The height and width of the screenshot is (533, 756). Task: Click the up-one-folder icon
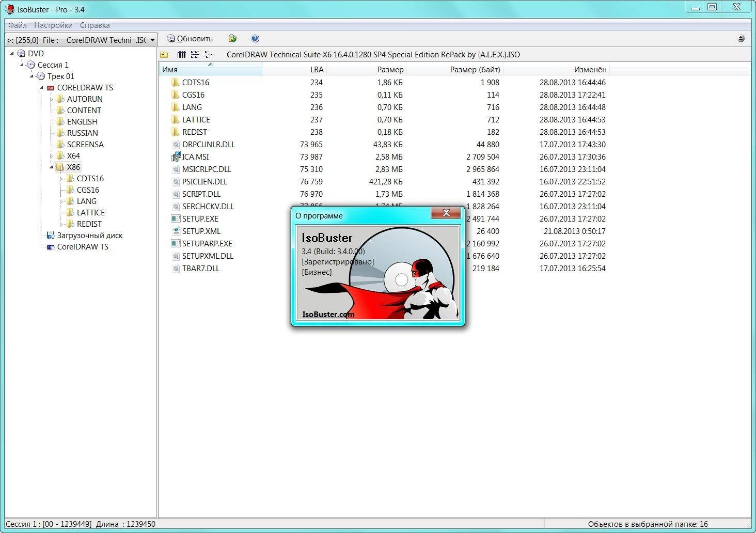[x=164, y=55]
